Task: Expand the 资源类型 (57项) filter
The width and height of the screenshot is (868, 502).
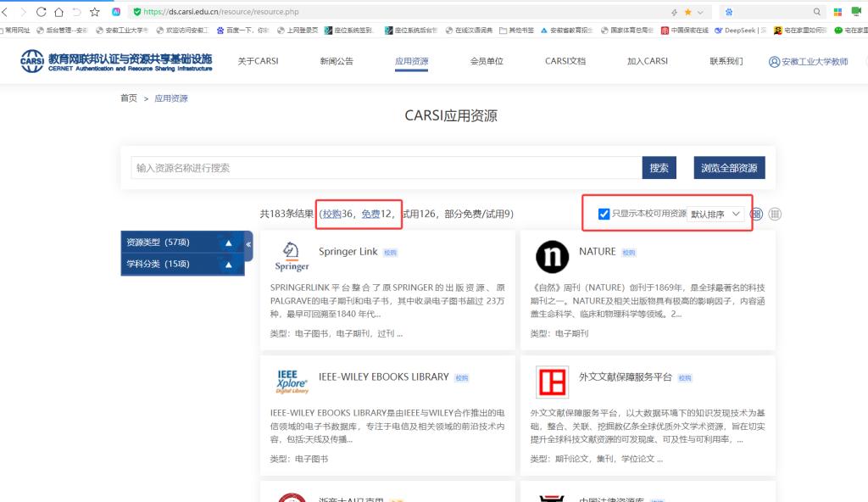Action: pyautogui.click(x=227, y=243)
